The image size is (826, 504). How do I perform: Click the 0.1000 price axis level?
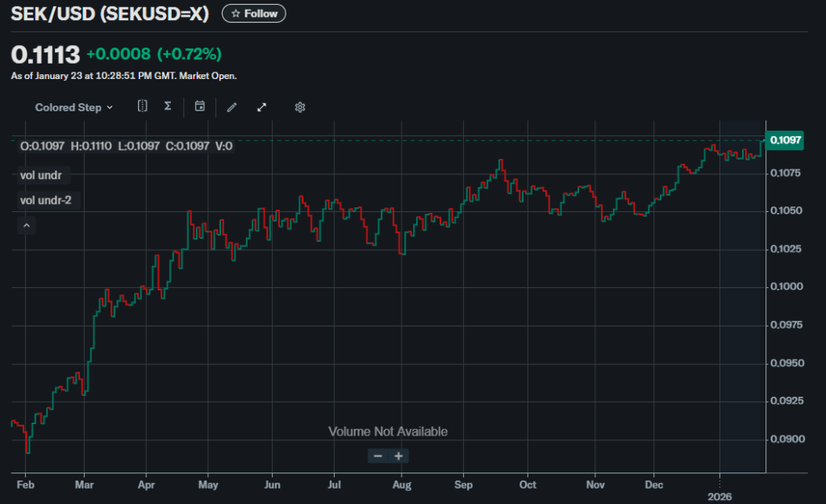[x=786, y=287]
